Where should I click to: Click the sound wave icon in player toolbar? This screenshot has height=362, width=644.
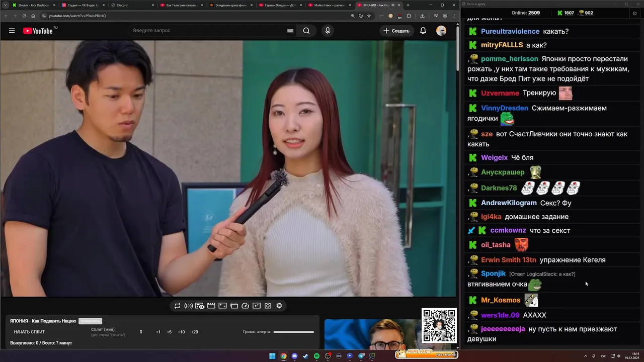188,306
